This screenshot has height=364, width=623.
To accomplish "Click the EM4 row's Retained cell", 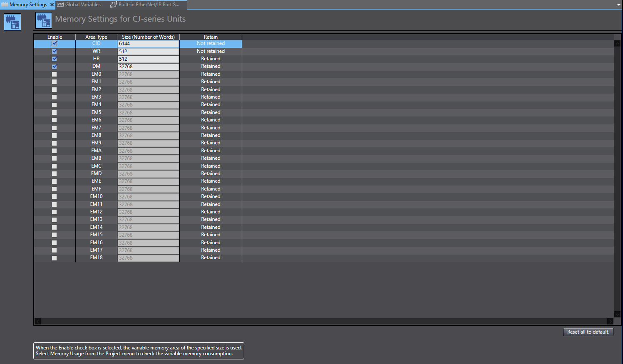I will click(211, 104).
